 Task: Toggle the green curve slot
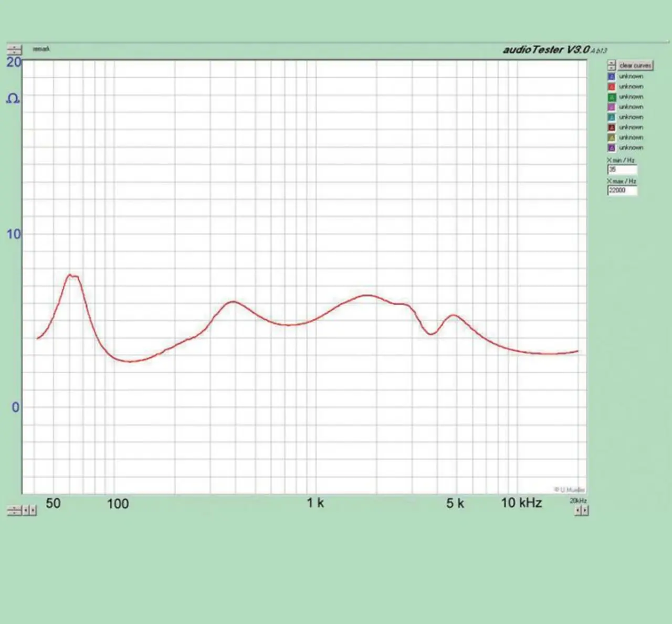click(611, 97)
